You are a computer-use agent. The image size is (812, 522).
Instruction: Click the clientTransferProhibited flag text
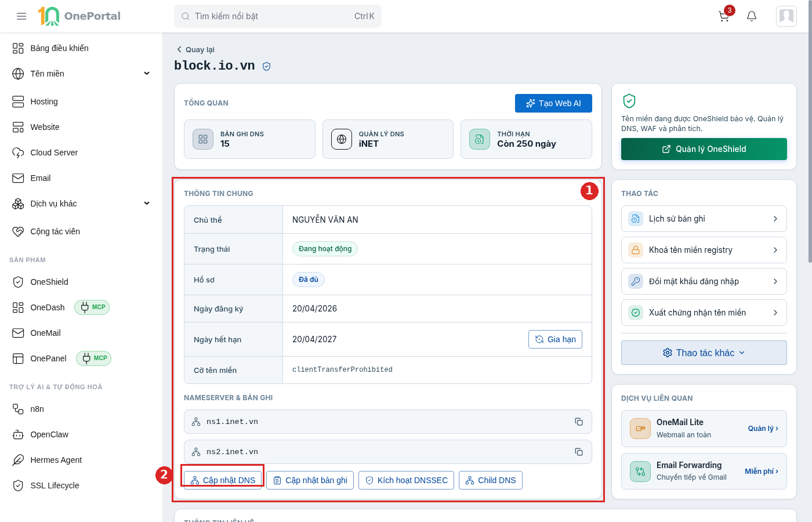point(342,370)
